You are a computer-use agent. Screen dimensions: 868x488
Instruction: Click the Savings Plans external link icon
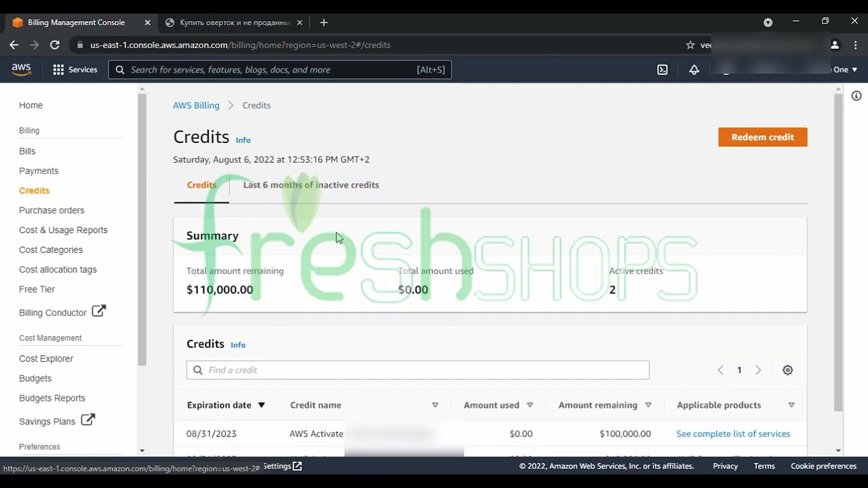[x=88, y=420]
